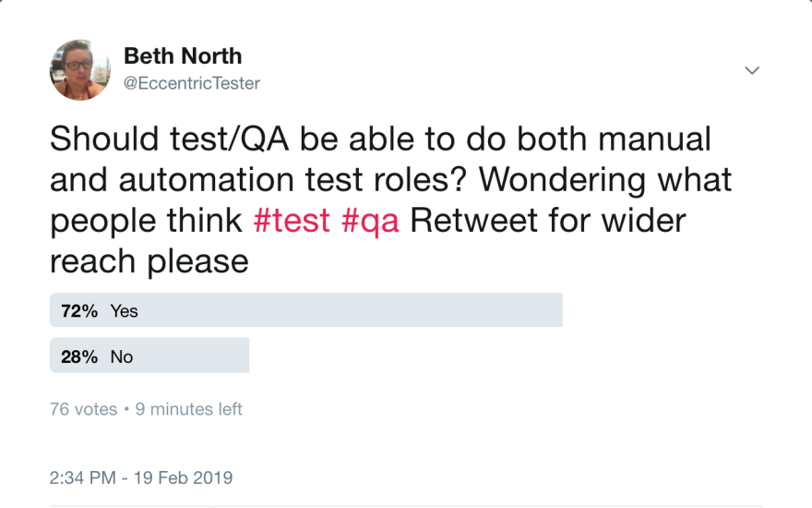Image resolution: width=812 pixels, height=508 pixels.
Task: Open the #test hashtag
Action: tap(293, 221)
